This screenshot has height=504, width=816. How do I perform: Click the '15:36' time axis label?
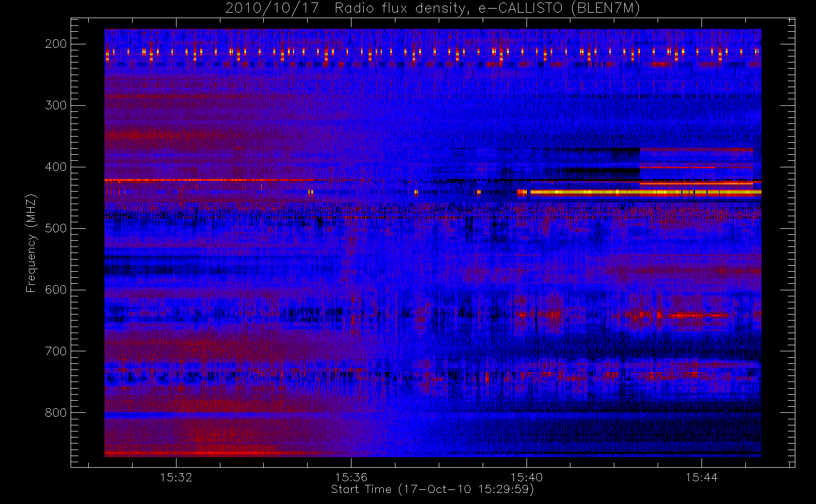click(x=352, y=477)
